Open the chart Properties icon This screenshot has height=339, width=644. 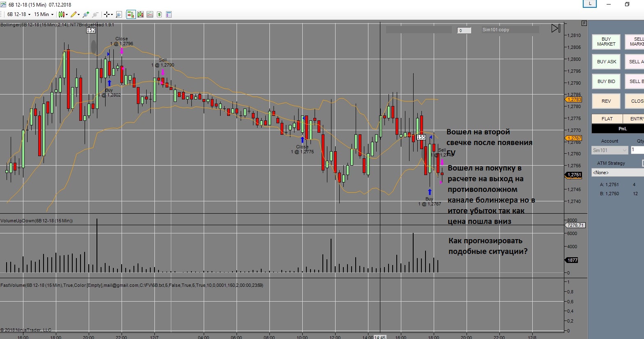pos(169,14)
